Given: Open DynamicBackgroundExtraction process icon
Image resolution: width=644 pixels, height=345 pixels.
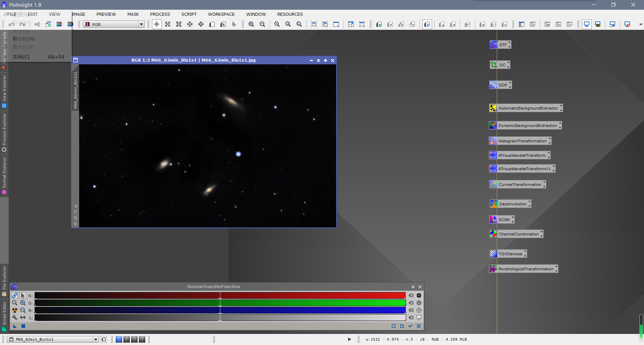Looking at the screenshot, I should pyautogui.click(x=525, y=125).
